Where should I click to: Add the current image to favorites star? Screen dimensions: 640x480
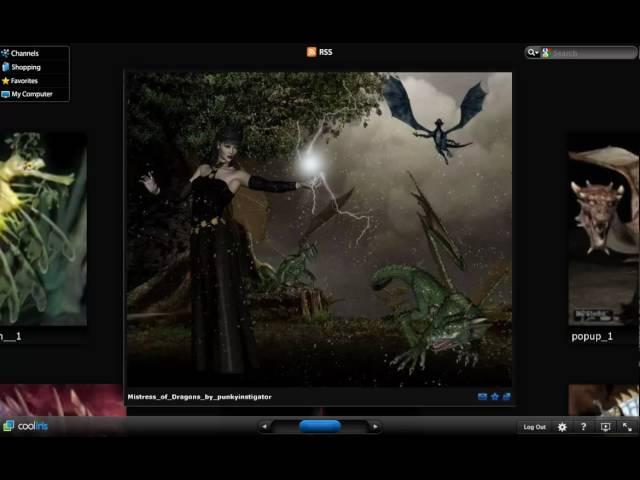tap(495, 396)
